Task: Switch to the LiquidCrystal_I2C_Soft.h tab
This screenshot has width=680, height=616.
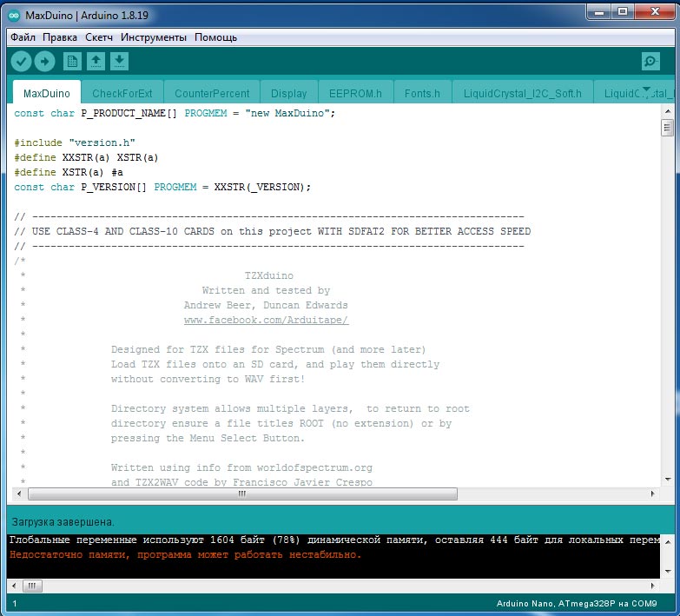Action: click(523, 93)
